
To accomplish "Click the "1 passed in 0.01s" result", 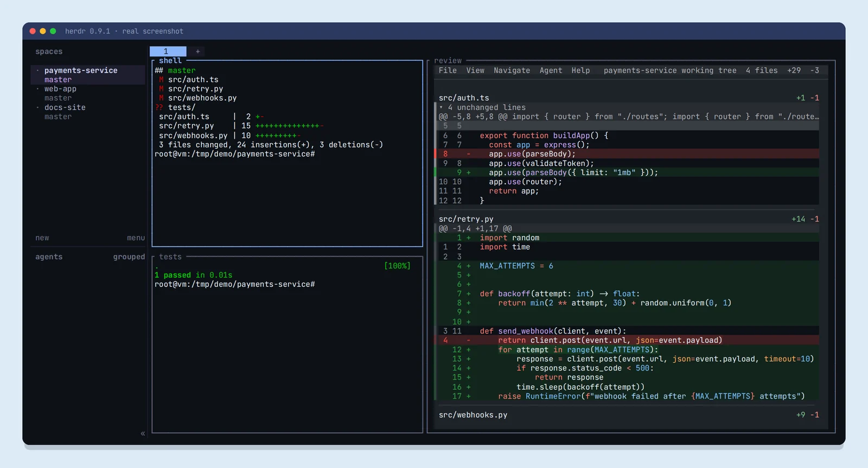I will tap(193, 275).
